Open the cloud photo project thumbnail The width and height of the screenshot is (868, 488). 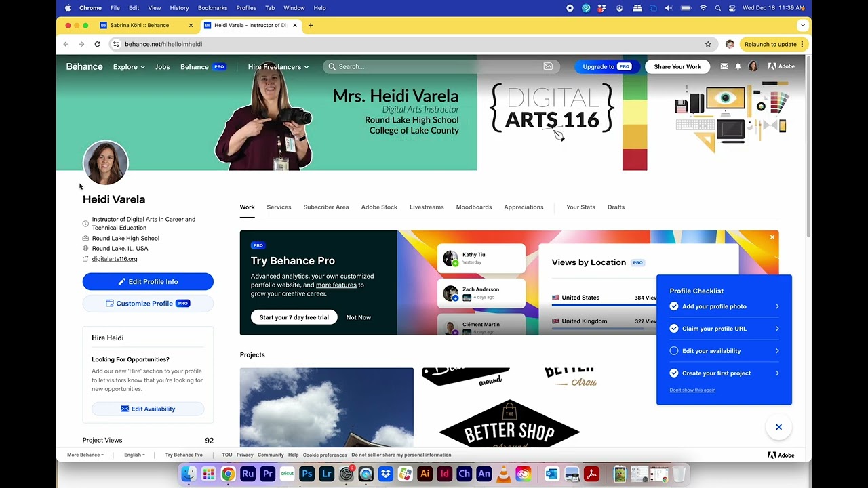point(326,407)
